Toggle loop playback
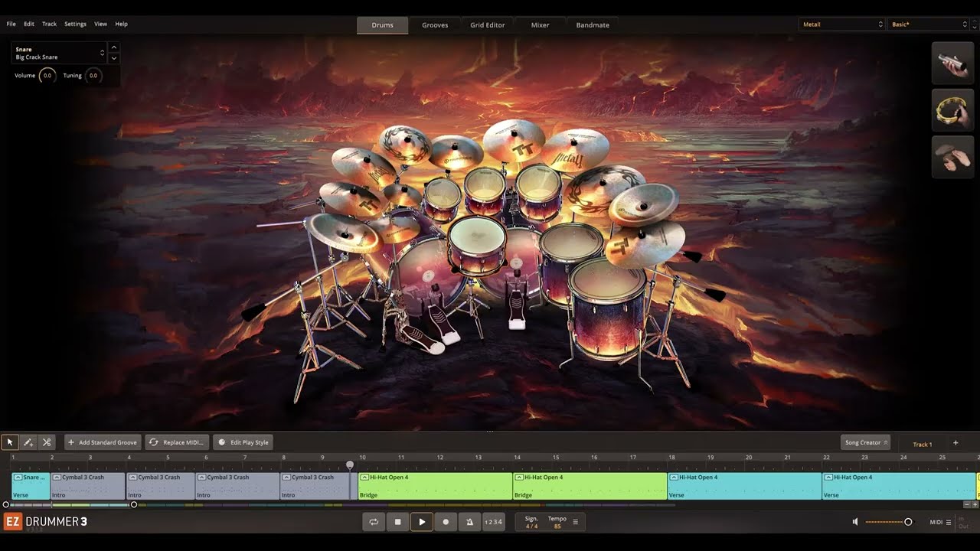Viewport: 980px width, 551px height. (374, 522)
